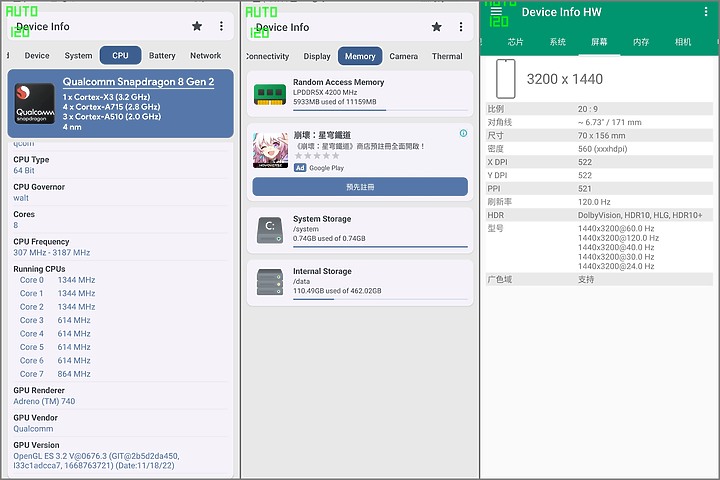
Task: Tap the Core 3 frequency row
Action: [55, 320]
